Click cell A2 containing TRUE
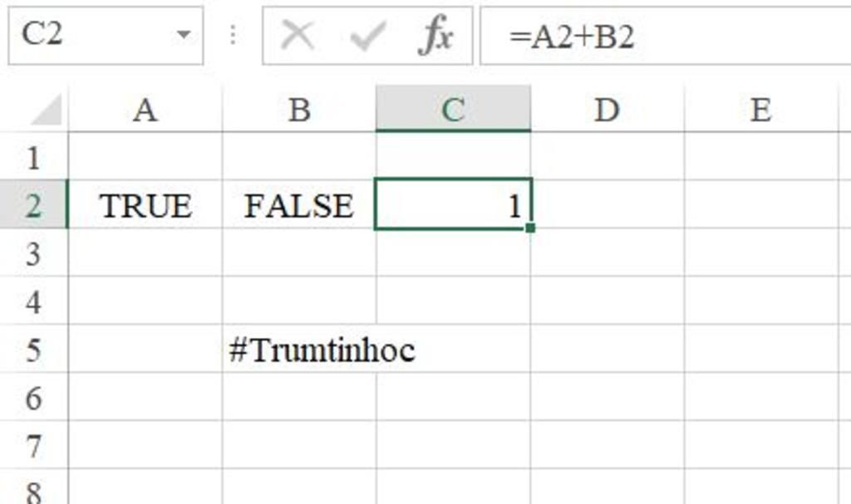The height and width of the screenshot is (504, 851). [x=145, y=205]
